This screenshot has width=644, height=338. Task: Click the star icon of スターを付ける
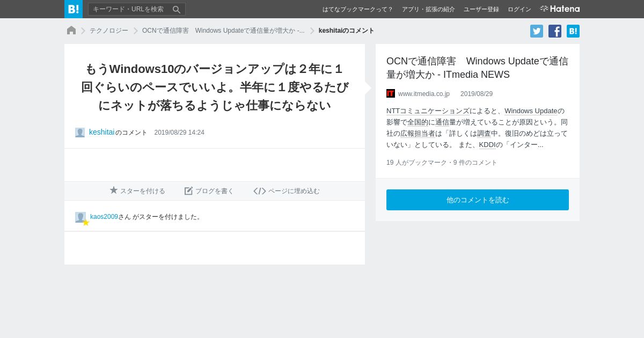114,190
